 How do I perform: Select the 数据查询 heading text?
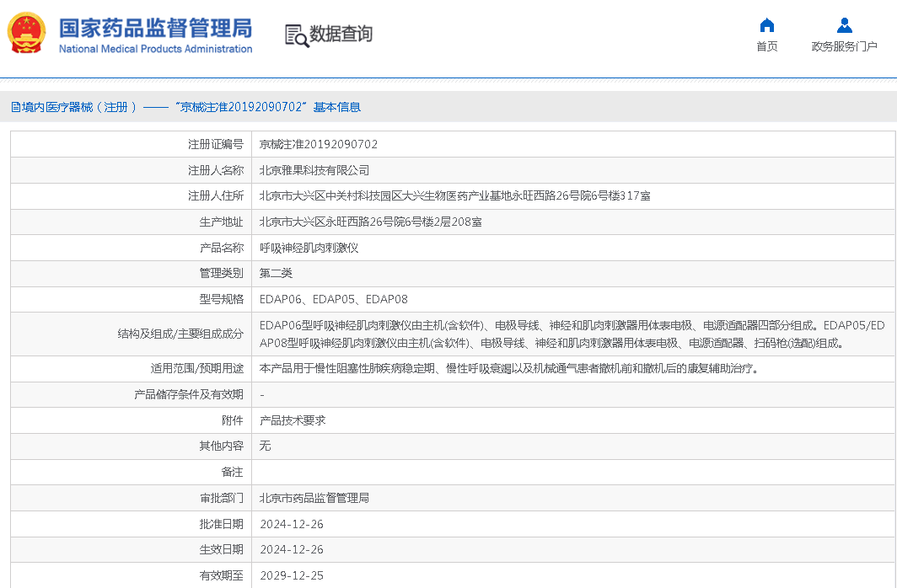pyautogui.click(x=341, y=35)
